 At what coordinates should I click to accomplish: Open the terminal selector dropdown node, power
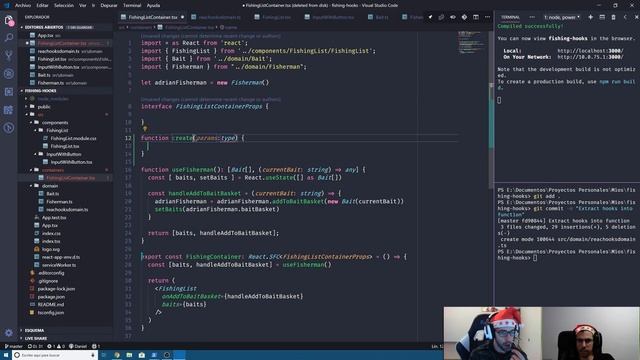point(562,17)
